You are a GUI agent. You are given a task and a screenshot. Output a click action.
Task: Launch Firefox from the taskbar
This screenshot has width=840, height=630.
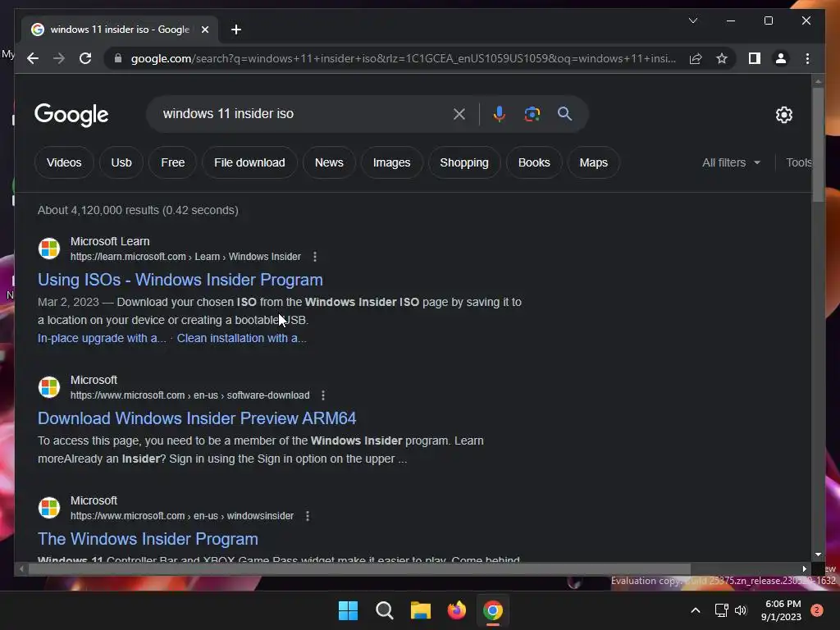click(456, 610)
